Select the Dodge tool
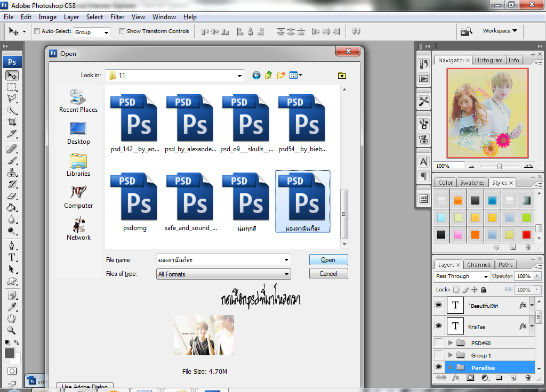546x392 pixels. (12, 231)
